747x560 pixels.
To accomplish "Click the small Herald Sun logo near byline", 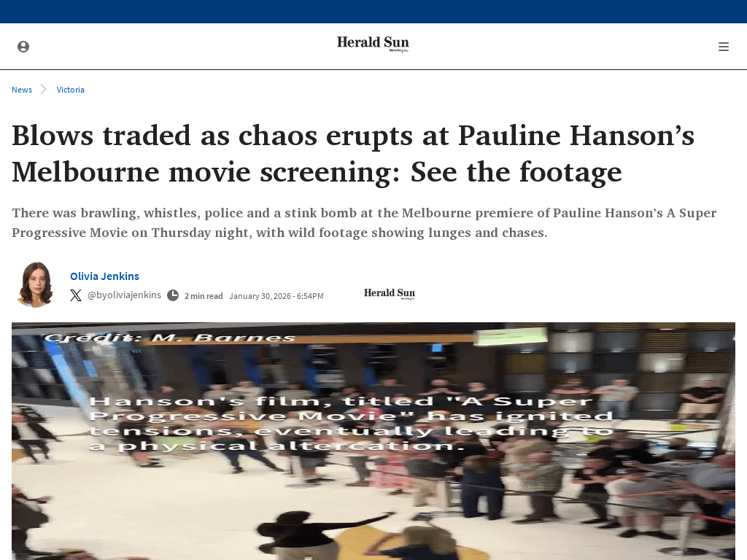I will [x=390, y=294].
